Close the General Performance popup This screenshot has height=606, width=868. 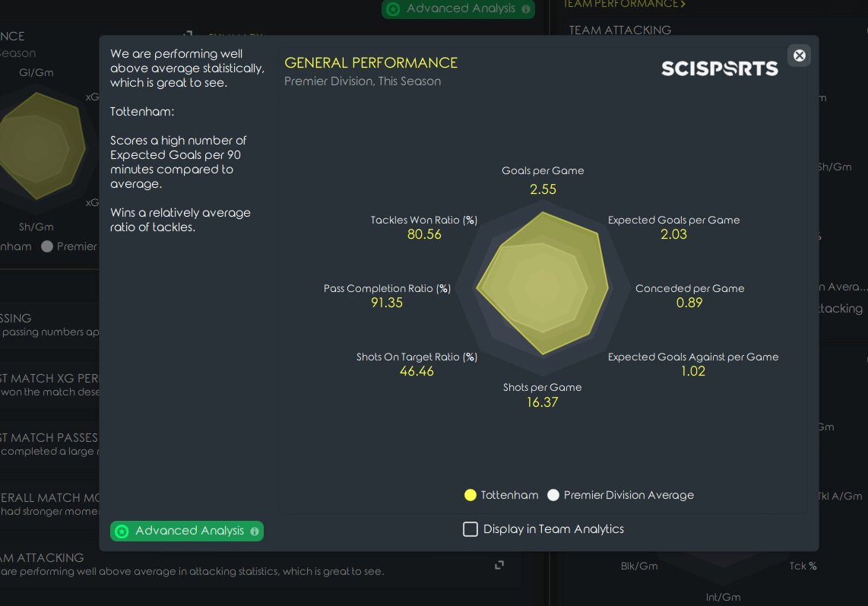[x=799, y=56]
